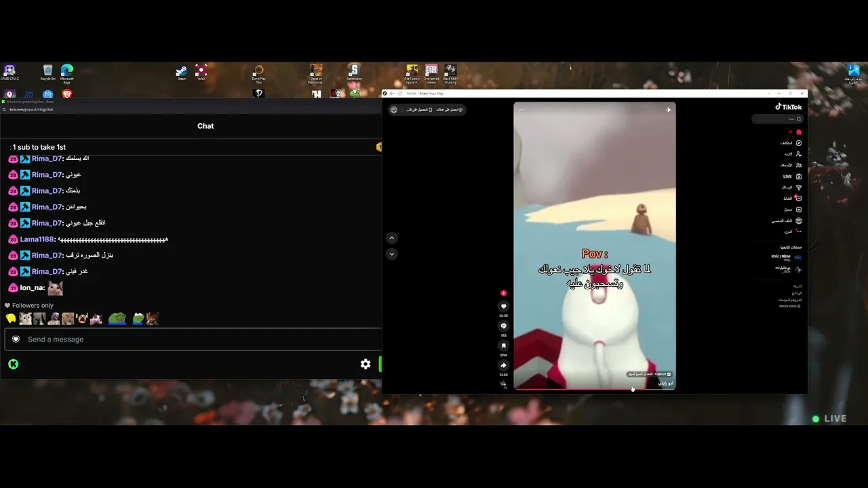The width and height of the screenshot is (868, 488).
Task: Click username Ion_na in chat
Action: [32, 288]
